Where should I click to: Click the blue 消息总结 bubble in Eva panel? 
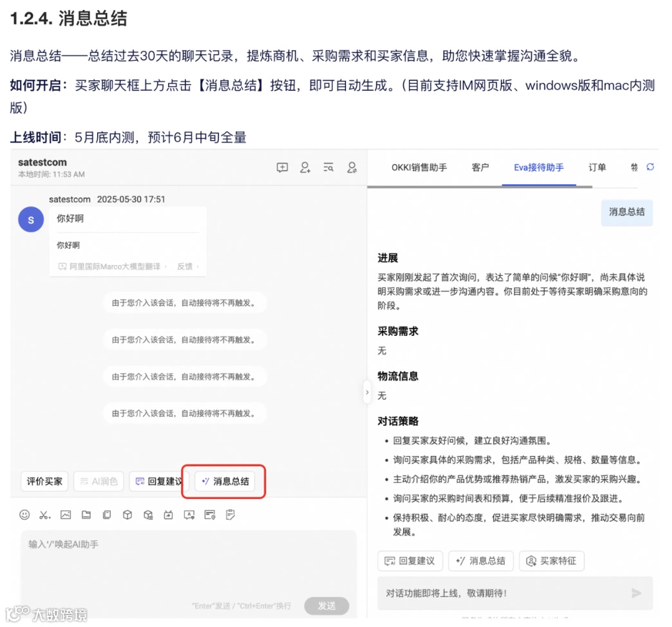click(627, 211)
